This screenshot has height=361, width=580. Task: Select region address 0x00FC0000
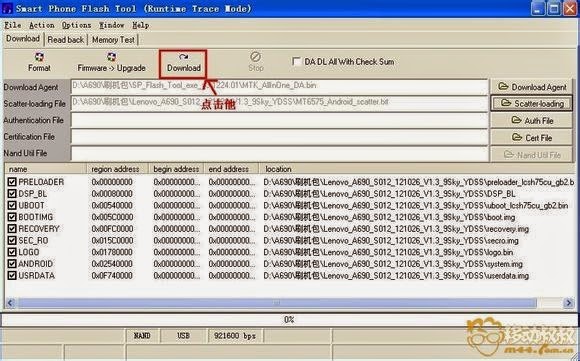(112, 229)
